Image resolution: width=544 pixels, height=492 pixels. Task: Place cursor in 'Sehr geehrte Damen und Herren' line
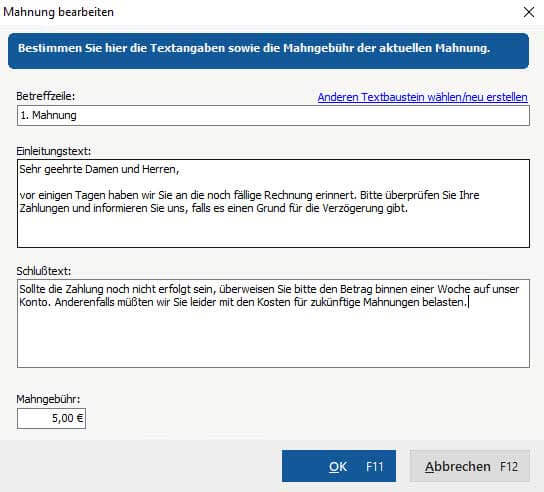(99, 169)
